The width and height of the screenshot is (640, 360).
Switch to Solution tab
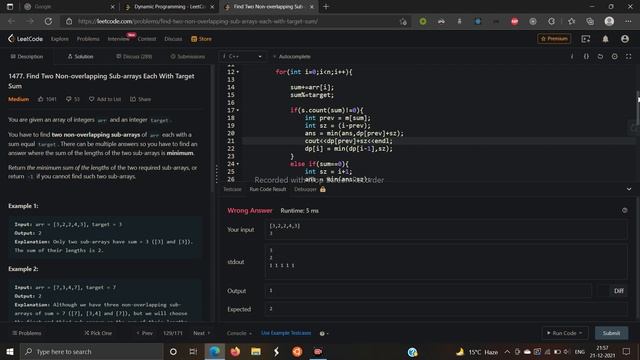(x=80, y=56)
